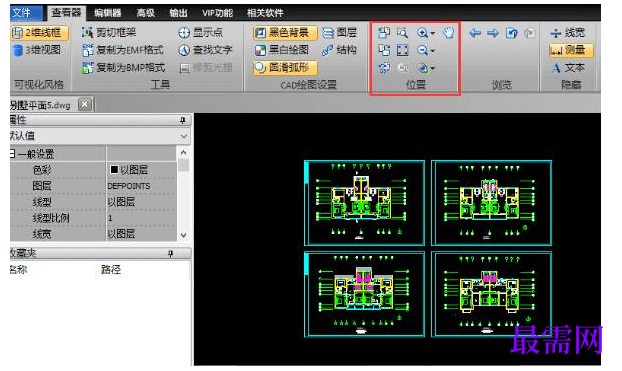Viewport: 622px width, 371px height.
Task: Toggle 圆滑弧形 smooth arcs
Action: point(285,68)
